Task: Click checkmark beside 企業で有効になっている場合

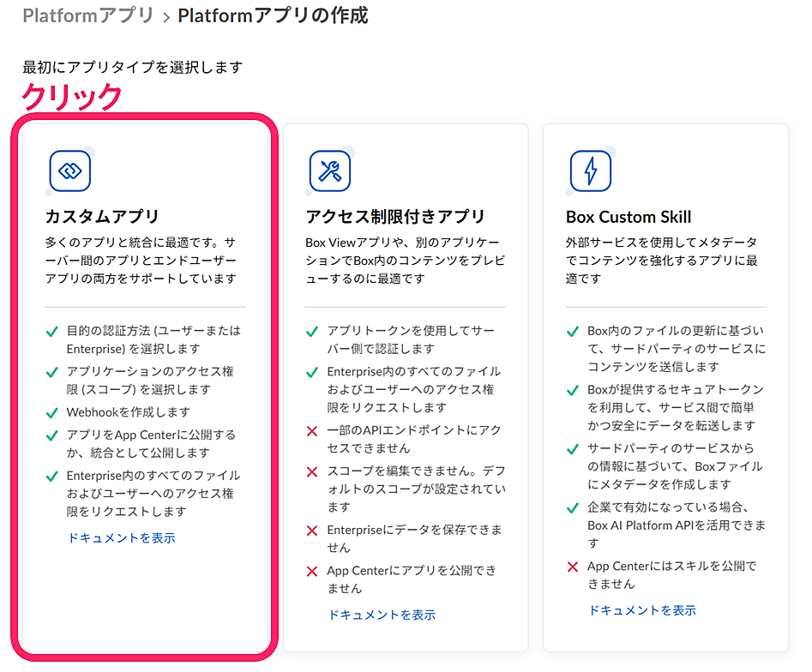Action: point(572,508)
